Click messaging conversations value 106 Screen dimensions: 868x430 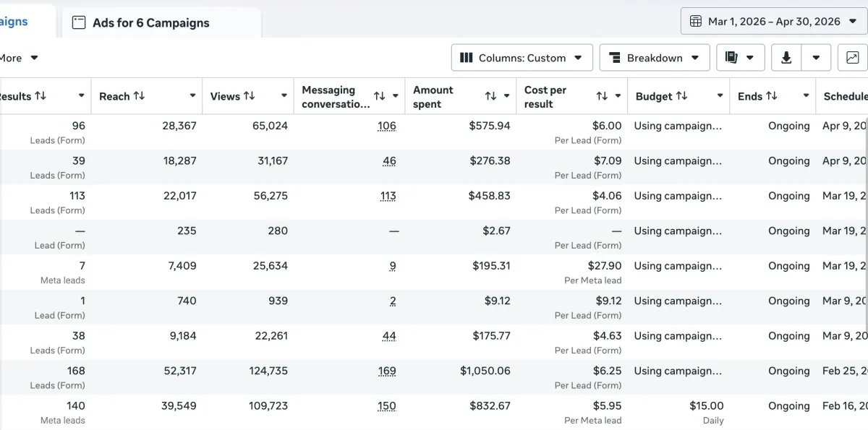click(x=387, y=126)
